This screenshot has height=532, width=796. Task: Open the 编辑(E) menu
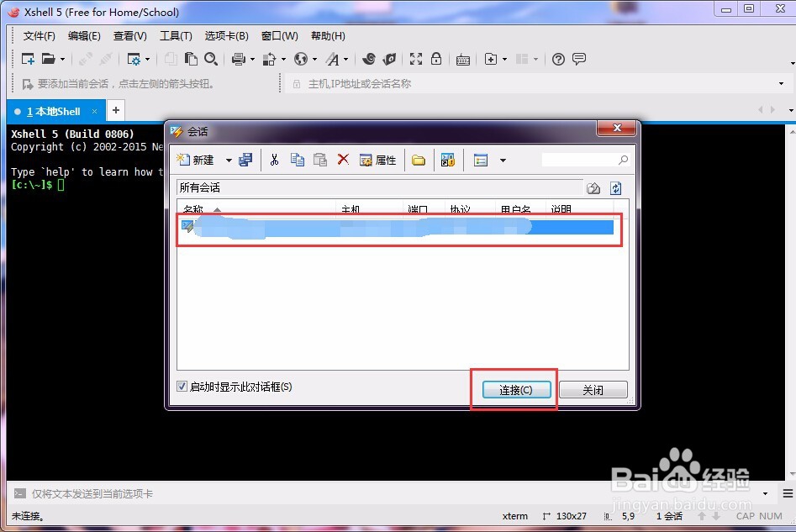(84, 36)
